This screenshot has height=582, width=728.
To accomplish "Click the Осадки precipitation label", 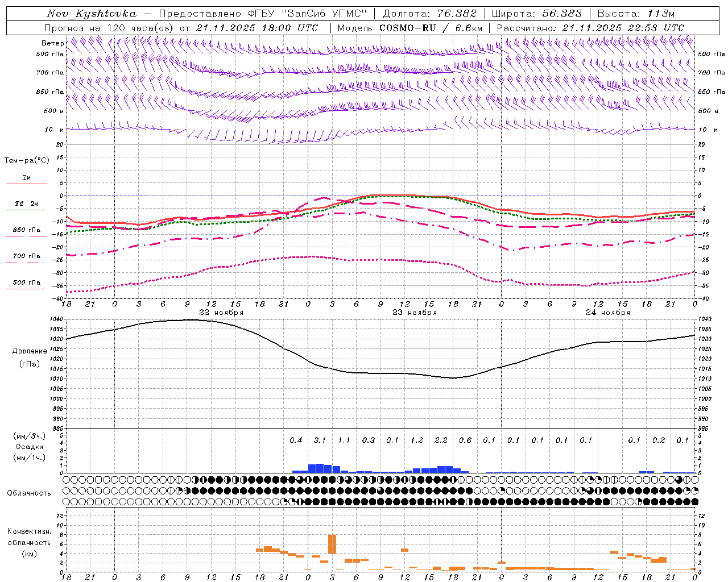I will [x=29, y=447].
